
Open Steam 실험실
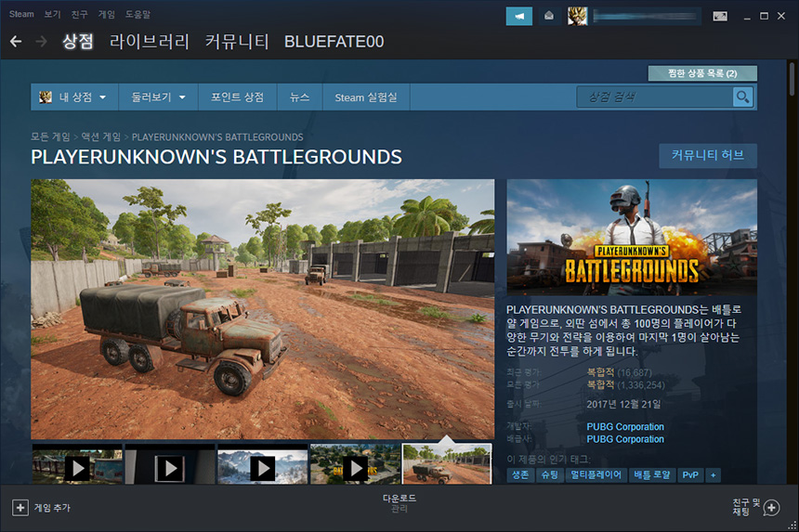(366, 97)
